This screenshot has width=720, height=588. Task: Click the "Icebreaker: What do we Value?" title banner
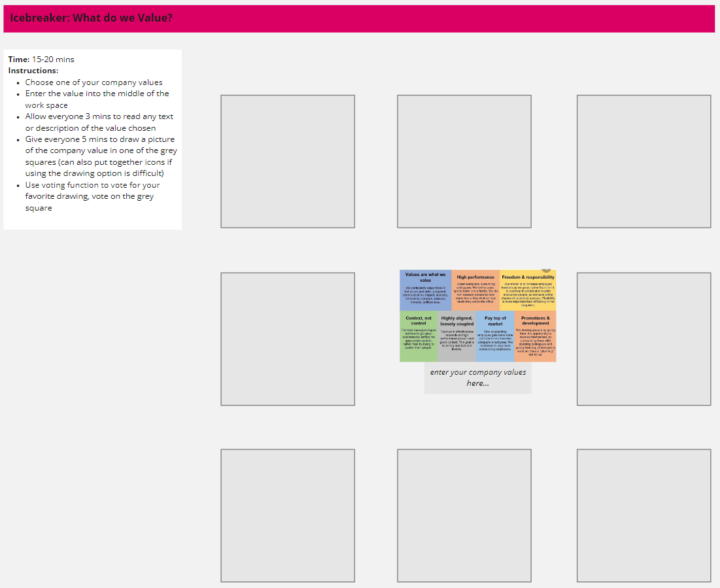tap(359, 18)
